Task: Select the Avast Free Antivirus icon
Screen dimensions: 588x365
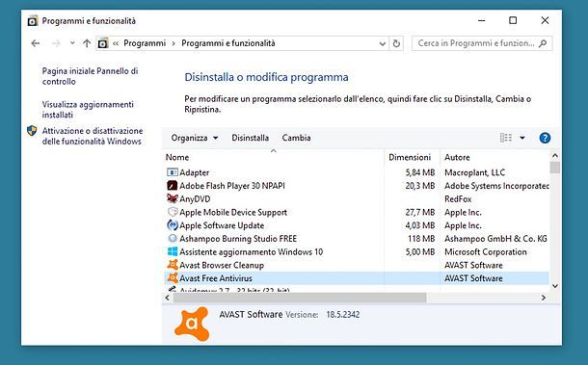Action: 173,278
